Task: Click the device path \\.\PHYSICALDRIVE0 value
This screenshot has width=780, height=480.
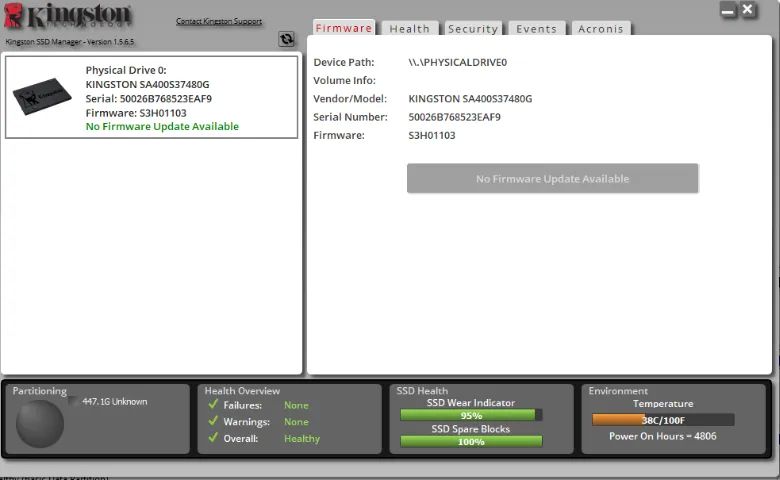Action: (458, 62)
